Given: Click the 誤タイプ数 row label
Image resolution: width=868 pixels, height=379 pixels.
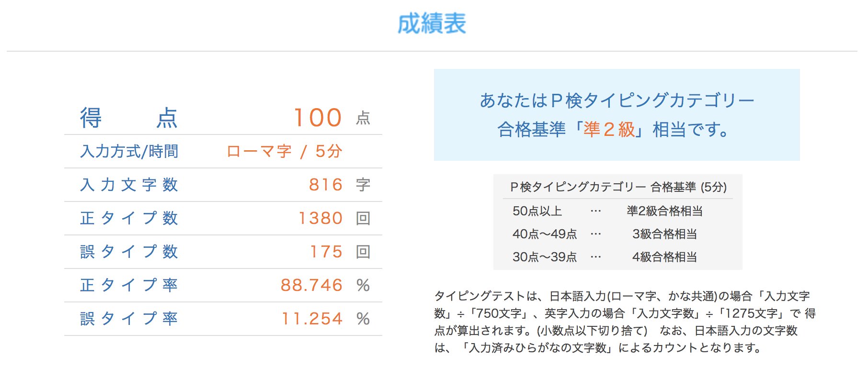Looking at the screenshot, I should coord(129,252).
